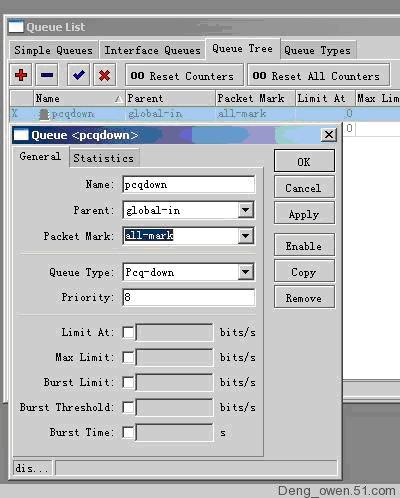Click the Limit At bits/s value box
400x498 pixels.
174,332
